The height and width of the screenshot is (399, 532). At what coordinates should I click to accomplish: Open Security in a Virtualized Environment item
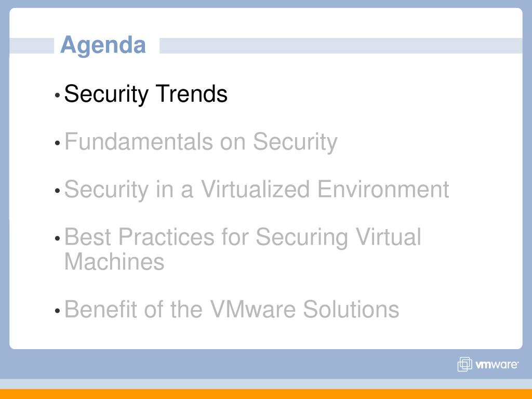pos(257,189)
